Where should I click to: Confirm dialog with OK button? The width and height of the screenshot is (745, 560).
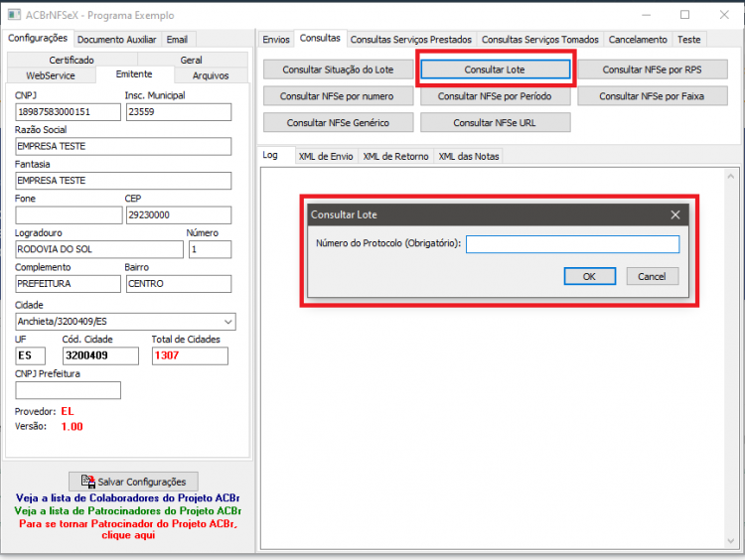coord(590,276)
